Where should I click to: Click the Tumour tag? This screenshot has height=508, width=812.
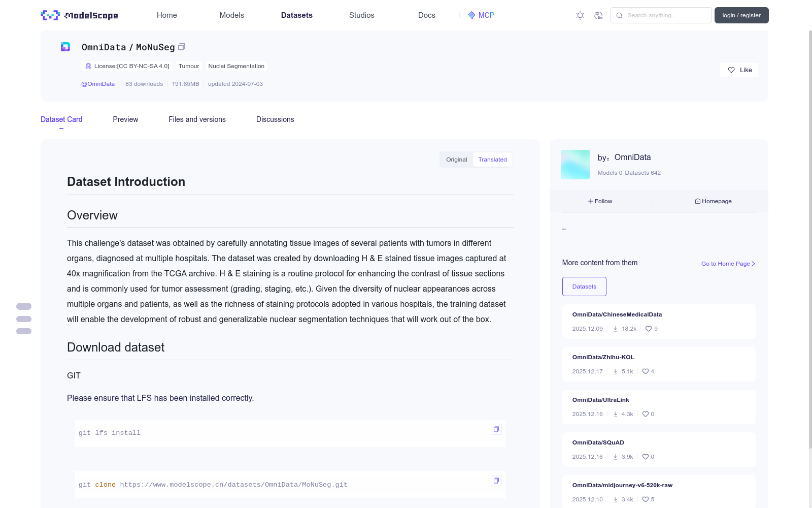pos(189,66)
